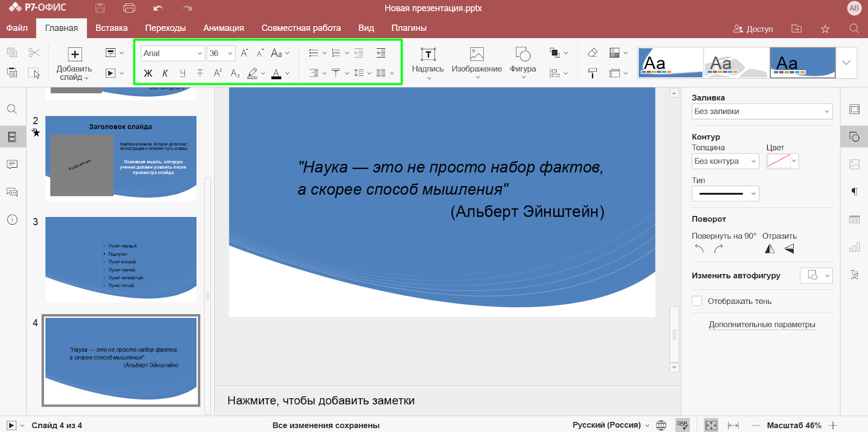Image resolution: width=868 pixels, height=432 pixels.
Task: Click the 'Добавить слайд' button
Action: tap(74, 63)
